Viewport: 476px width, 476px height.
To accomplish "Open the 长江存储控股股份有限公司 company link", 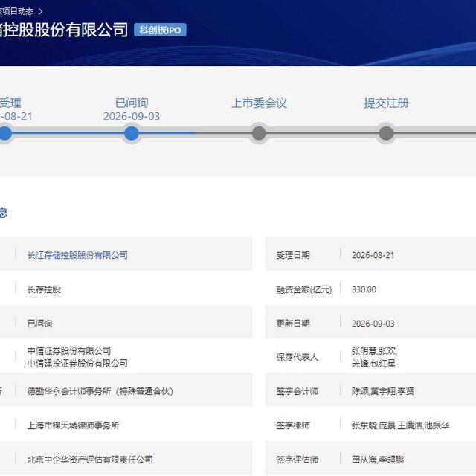I will pos(77,255).
